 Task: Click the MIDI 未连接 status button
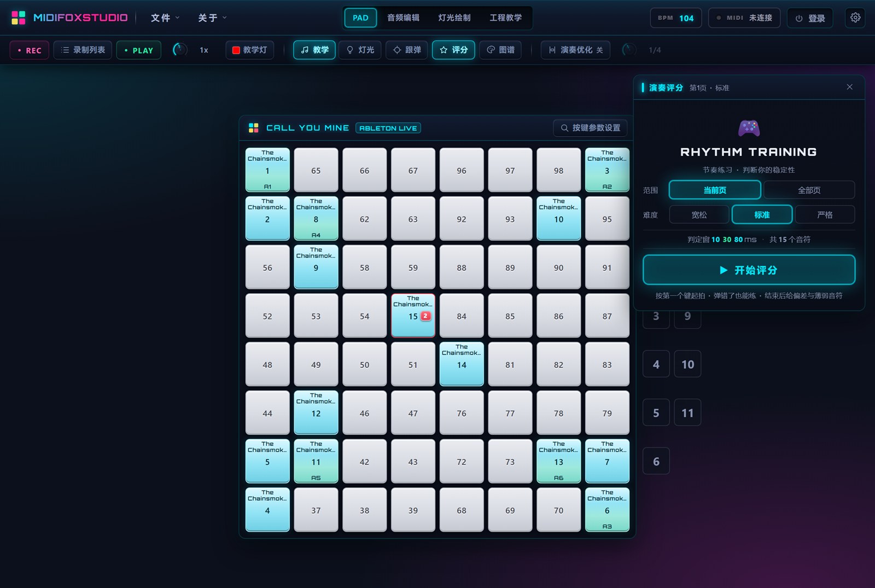tap(744, 18)
